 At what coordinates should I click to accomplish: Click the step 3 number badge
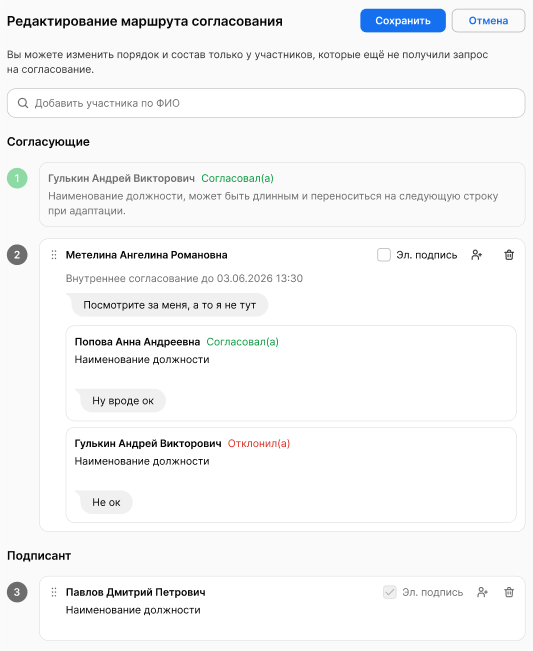(17, 592)
